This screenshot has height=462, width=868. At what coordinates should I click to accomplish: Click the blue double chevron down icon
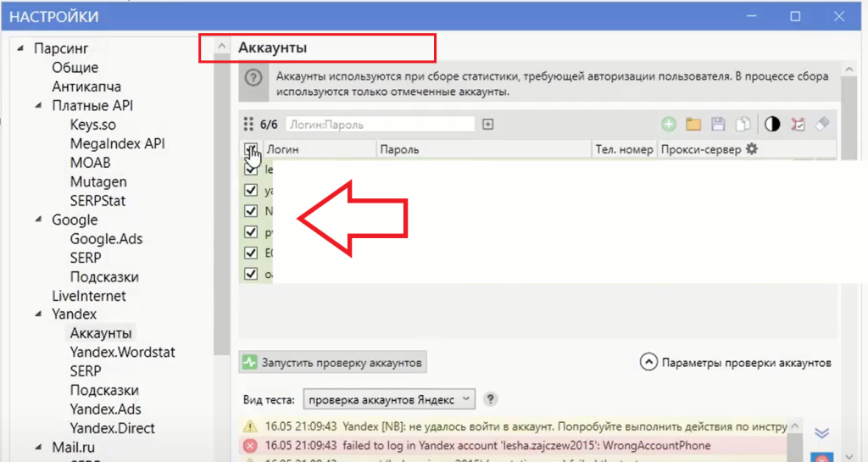click(821, 432)
